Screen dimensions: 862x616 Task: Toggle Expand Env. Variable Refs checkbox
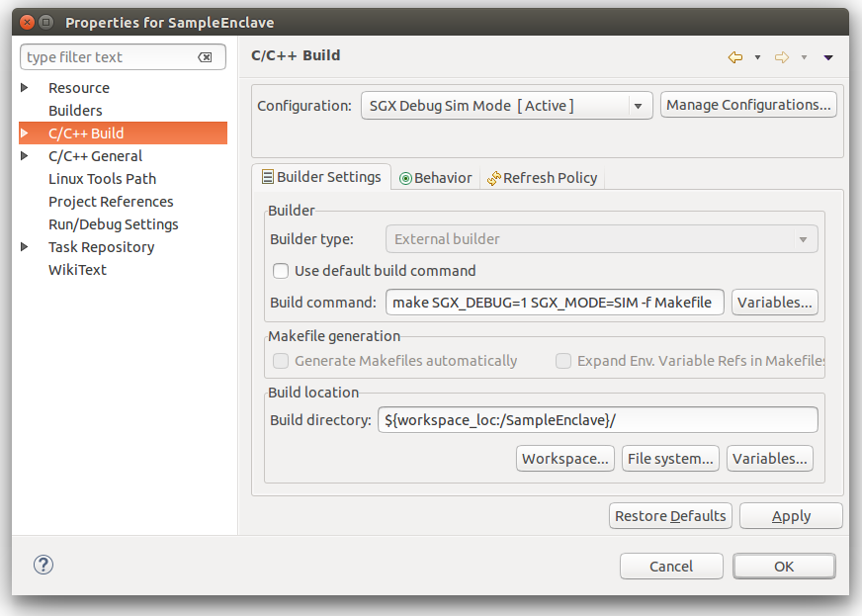coord(563,361)
